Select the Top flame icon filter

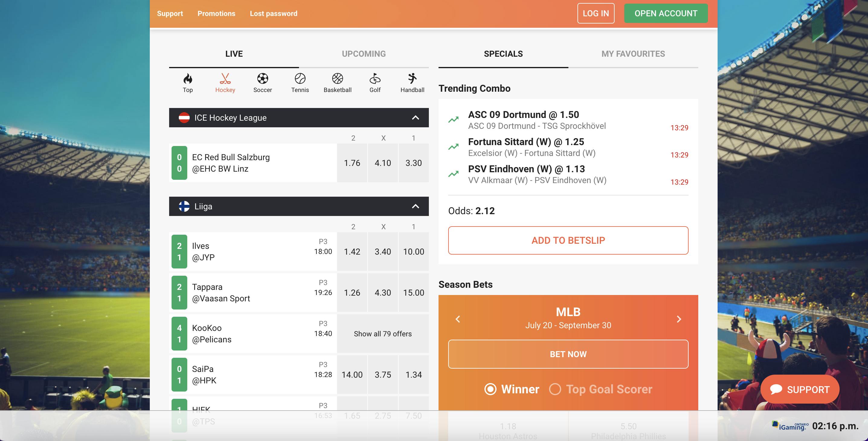click(188, 79)
